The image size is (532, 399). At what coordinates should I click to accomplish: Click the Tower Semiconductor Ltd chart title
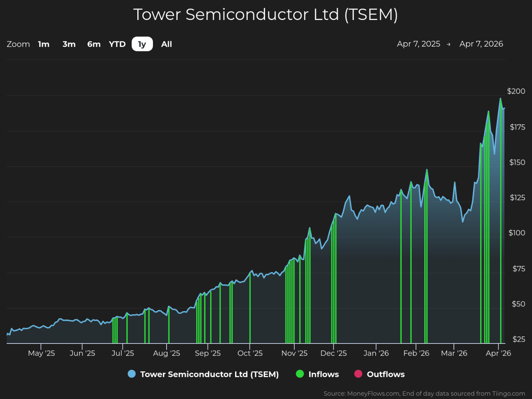pyautogui.click(x=265, y=14)
